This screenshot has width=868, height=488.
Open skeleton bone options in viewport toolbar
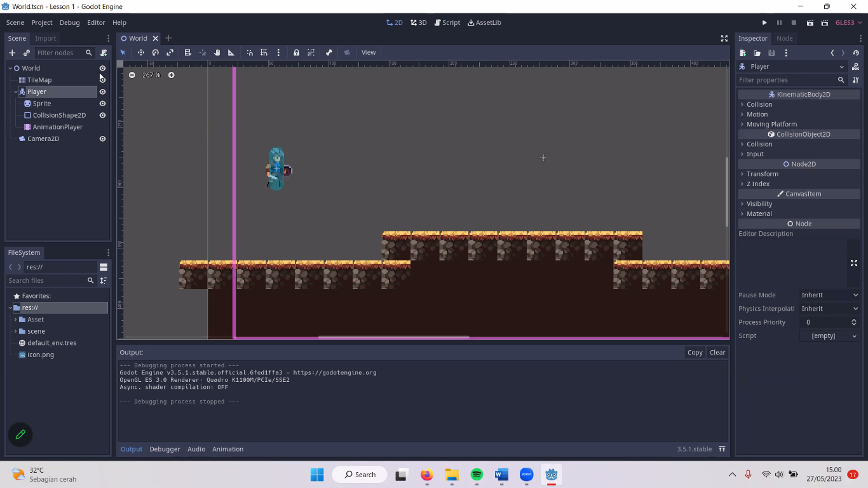click(x=329, y=53)
